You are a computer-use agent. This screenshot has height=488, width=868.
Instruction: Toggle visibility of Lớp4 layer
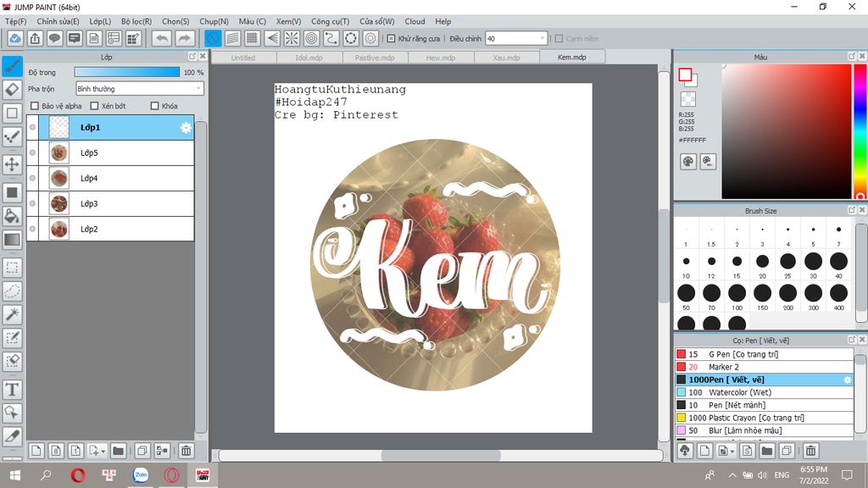point(33,178)
